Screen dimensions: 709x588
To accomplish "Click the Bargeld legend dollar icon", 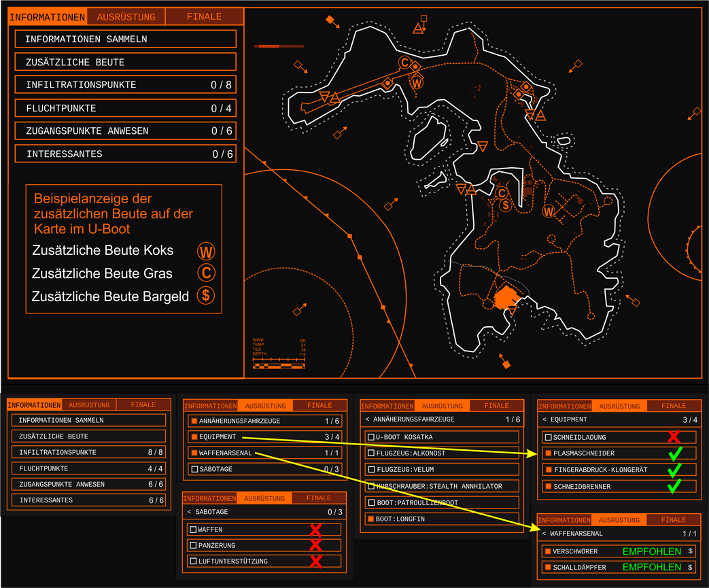I will click(206, 295).
